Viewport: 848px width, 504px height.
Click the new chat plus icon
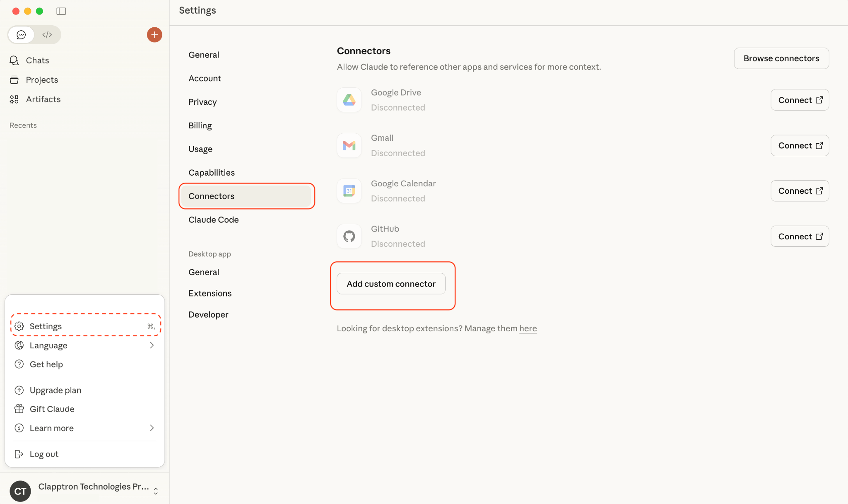[154, 35]
